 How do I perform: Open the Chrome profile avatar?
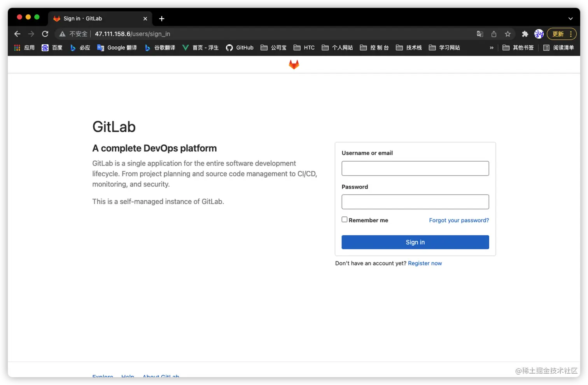(539, 34)
